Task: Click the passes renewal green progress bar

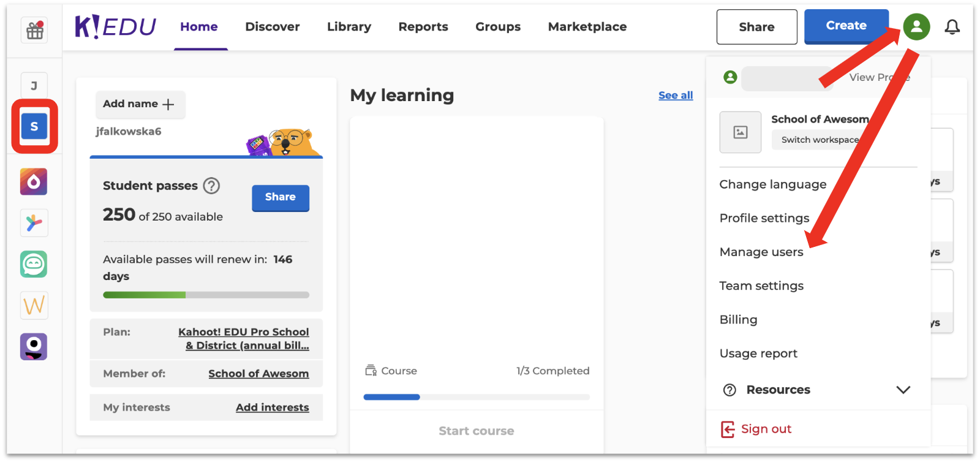Action: point(206,295)
